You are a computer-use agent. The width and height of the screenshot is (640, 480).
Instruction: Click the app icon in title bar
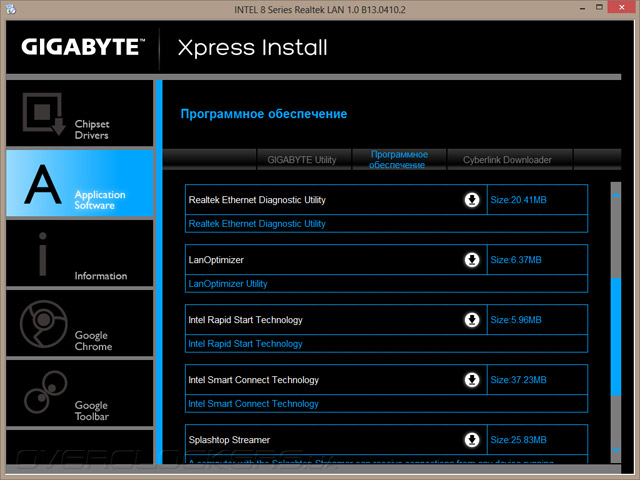pyautogui.click(x=11, y=9)
